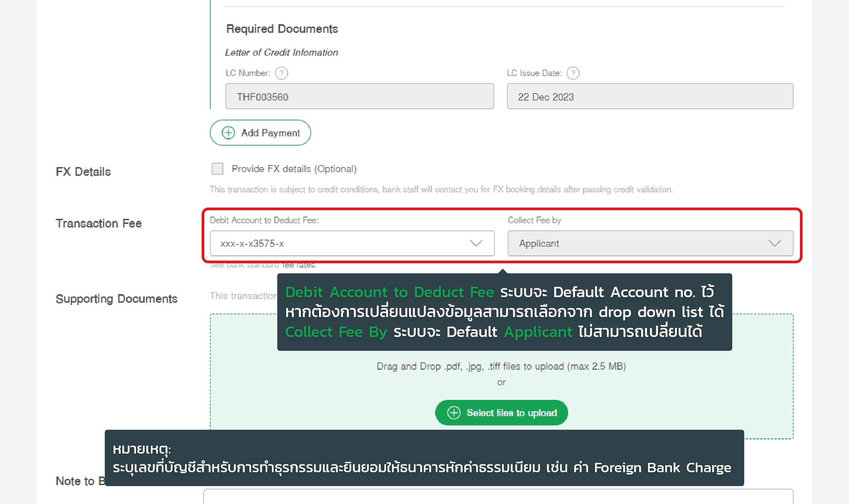Click the plus icon in Add Payment

228,133
